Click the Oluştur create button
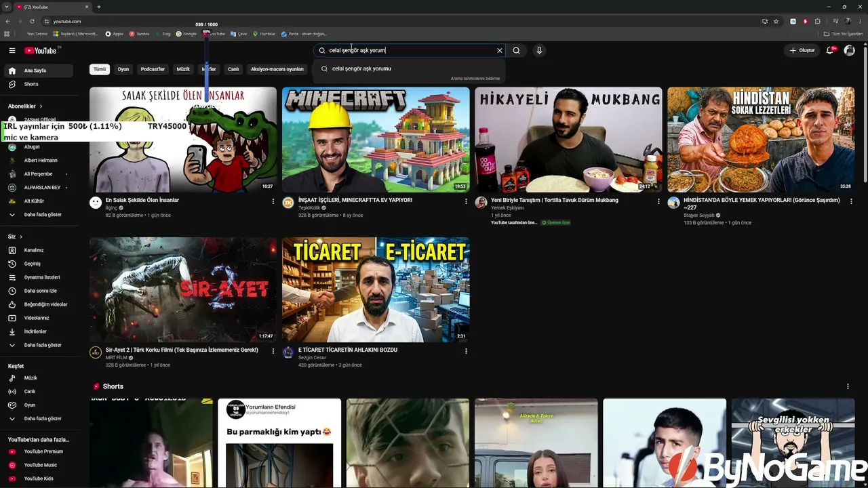Viewport: 868px width, 488px height. [802, 50]
